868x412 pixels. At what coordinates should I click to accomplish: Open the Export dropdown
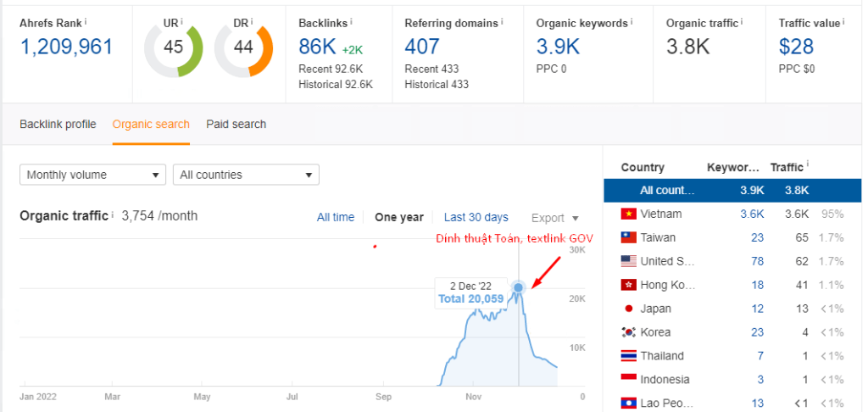click(554, 218)
